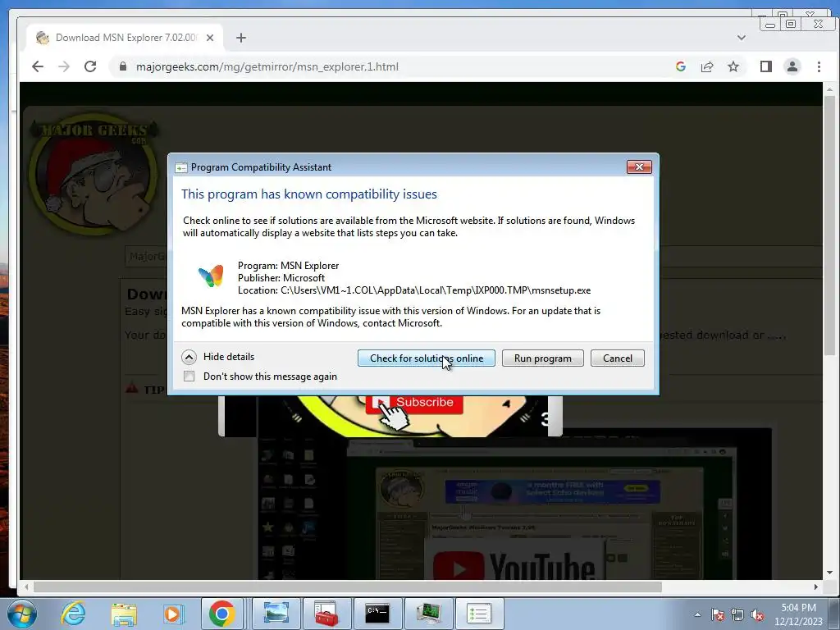
Task: Click the MajorGeeks logo image
Action: (x=94, y=174)
